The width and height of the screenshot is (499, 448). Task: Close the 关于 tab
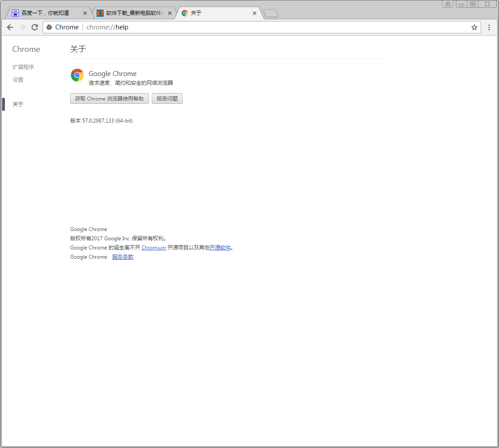254,13
